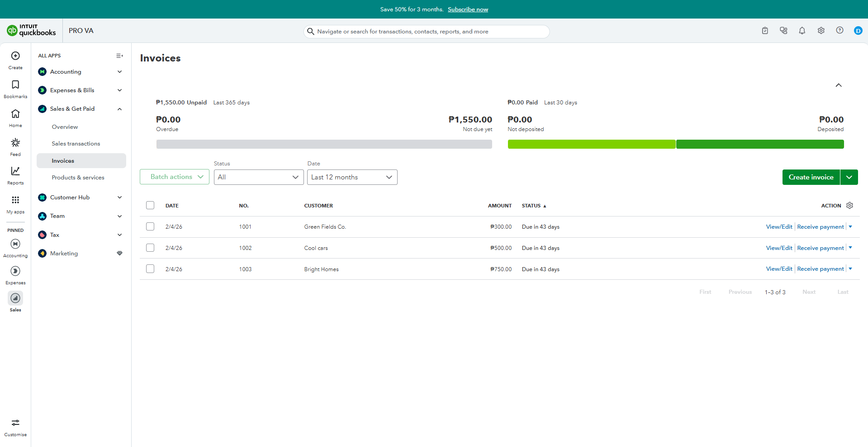Image resolution: width=868 pixels, height=447 pixels.
Task: Collapse the Sales & Get Paid section
Action: click(119, 109)
